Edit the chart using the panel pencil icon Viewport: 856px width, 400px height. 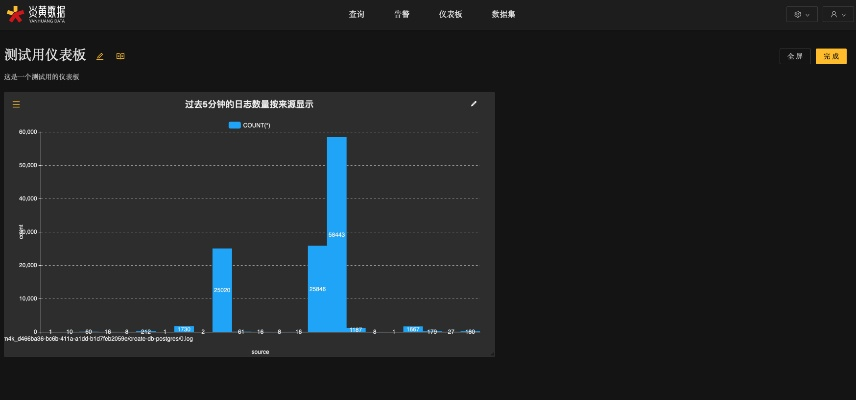[x=474, y=103]
